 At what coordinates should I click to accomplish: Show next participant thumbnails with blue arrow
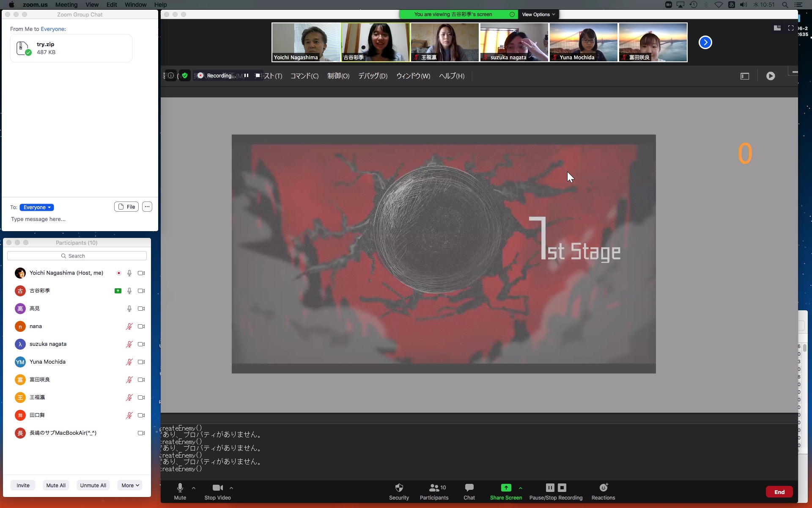click(705, 42)
